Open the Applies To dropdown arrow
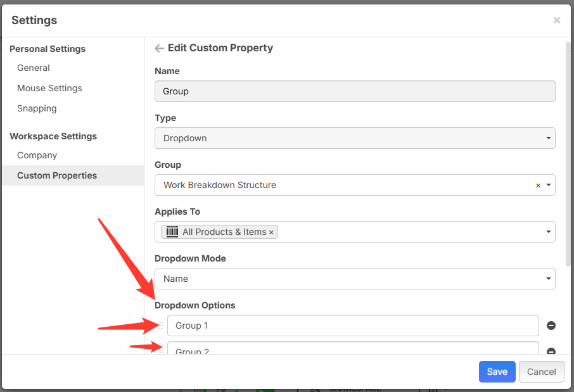This screenshot has height=392, width=574. pyautogui.click(x=548, y=232)
